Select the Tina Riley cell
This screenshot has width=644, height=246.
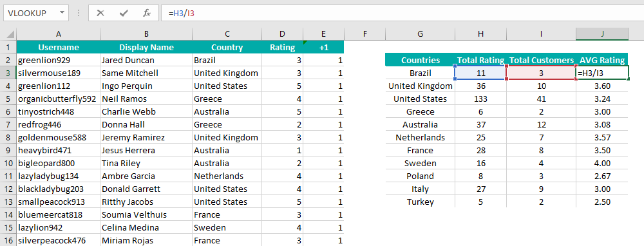[146, 164]
